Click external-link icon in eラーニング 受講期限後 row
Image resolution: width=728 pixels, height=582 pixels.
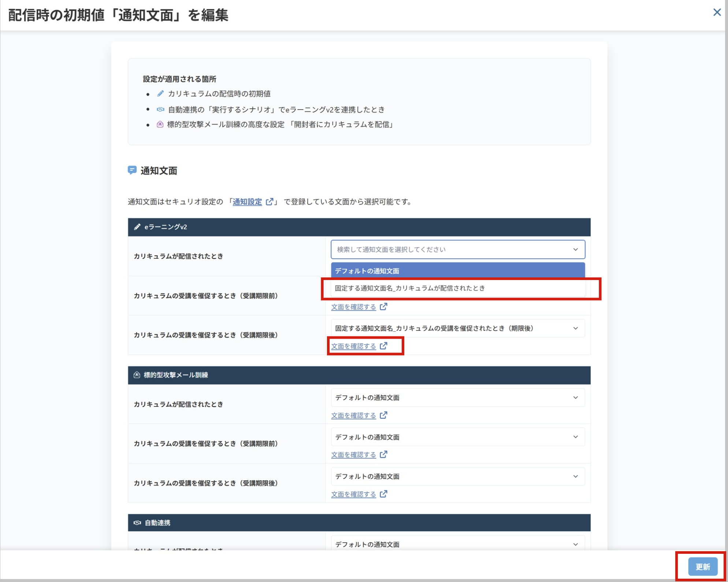[383, 346]
